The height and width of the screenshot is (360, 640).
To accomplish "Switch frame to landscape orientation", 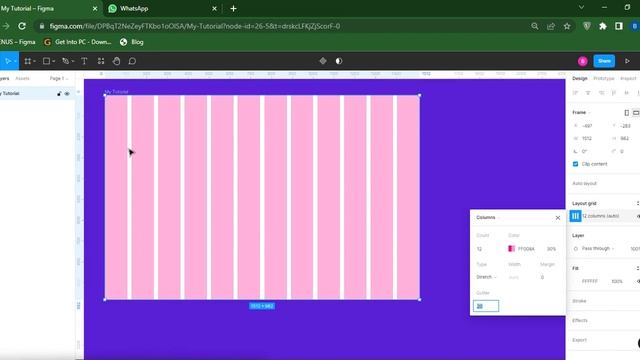I will tap(636, 113).
